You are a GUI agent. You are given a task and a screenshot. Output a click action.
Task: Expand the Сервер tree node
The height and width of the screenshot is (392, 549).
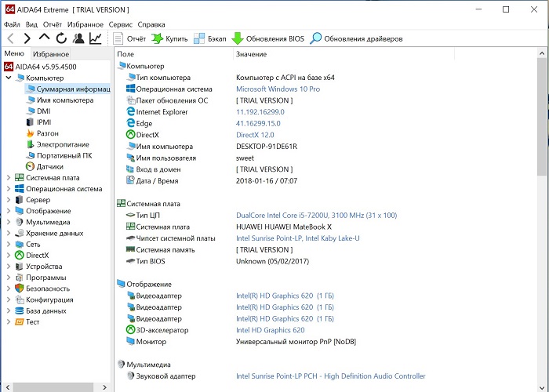pos(9,200)
